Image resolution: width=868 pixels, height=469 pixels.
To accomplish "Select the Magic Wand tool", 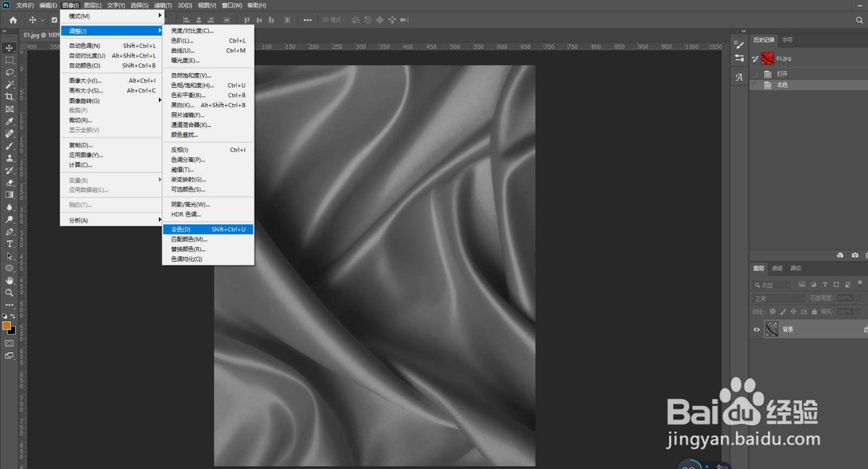I will click(x=9, y=85).
